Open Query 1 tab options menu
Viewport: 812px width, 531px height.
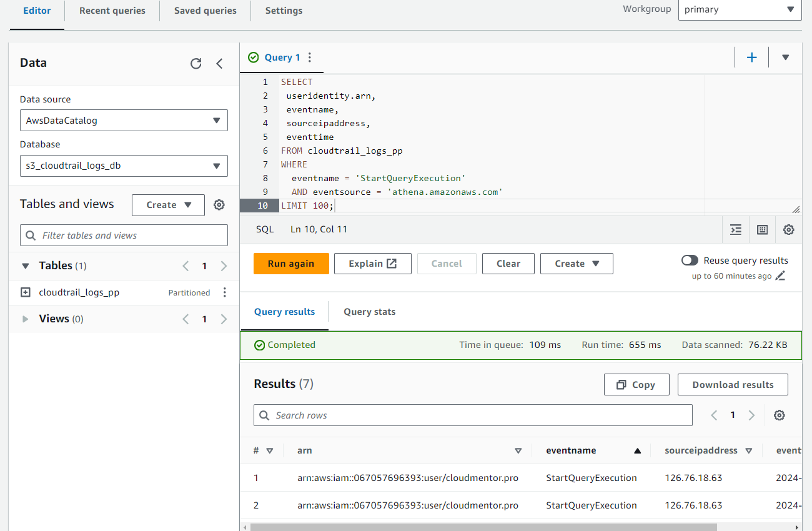click(x=310, y=57)
